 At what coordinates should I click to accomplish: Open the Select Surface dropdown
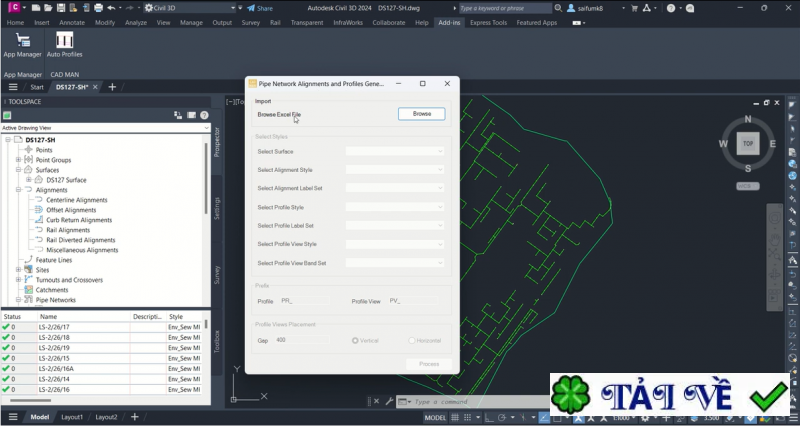(x=395, y=151)
